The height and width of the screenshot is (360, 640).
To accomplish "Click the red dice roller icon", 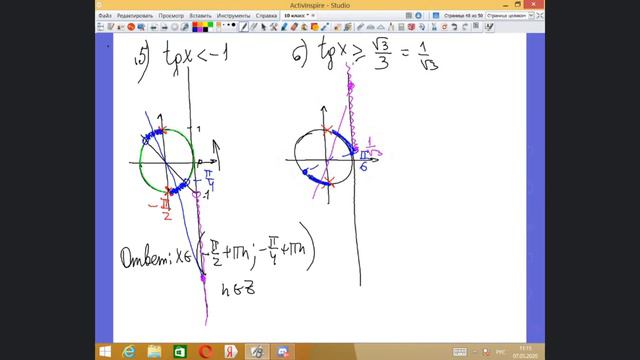I will pos(411,27).
